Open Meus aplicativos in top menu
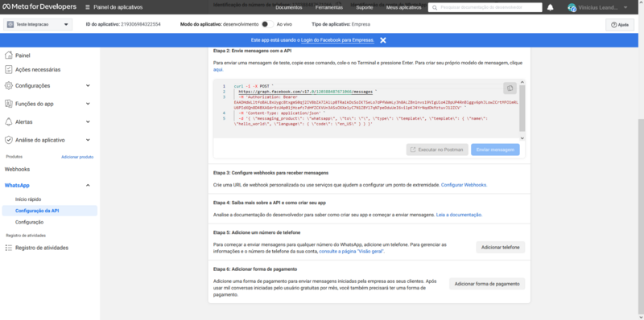The image size is (644, 320). pos(404,7)
